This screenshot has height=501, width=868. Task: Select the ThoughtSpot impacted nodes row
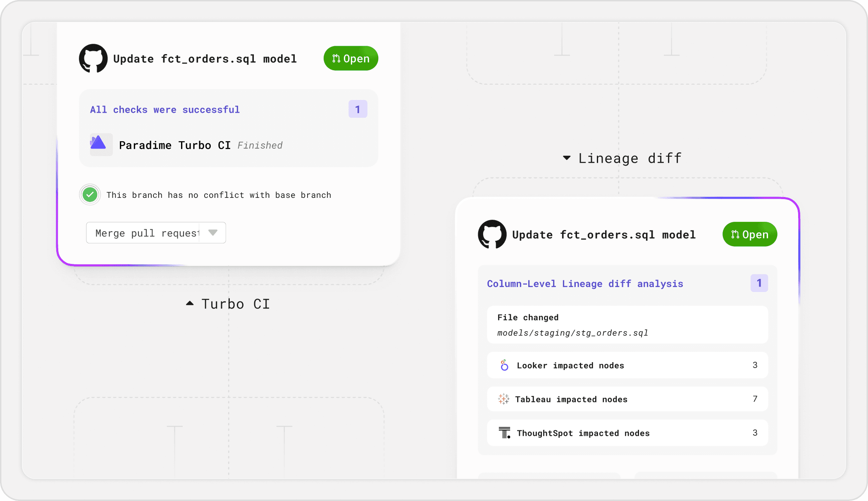[x=627, y=433]
